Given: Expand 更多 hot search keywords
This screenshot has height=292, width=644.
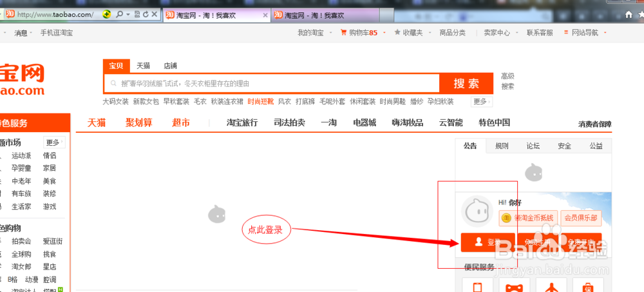Looking at the screenshot, I should point(481,102).
